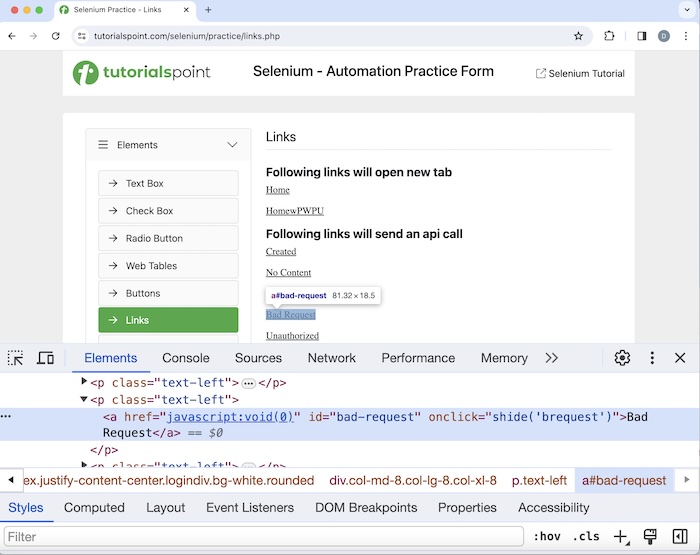Activate the inspect element picker icon
This screenshot has height=555, width=700.
[16, 358]
